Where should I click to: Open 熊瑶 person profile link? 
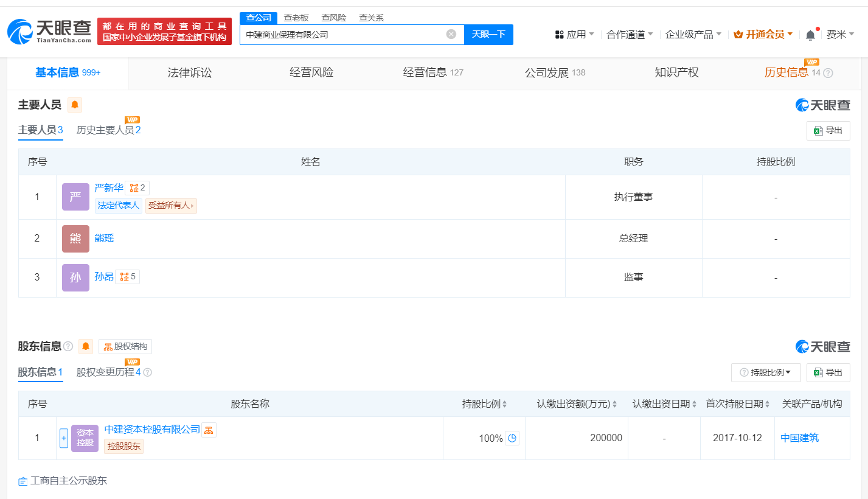point(104,239)
